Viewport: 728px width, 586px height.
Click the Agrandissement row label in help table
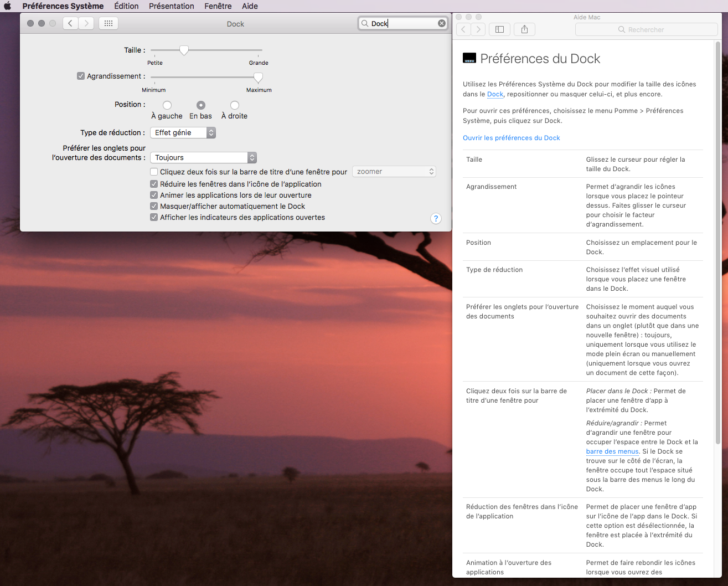[491, 187]
